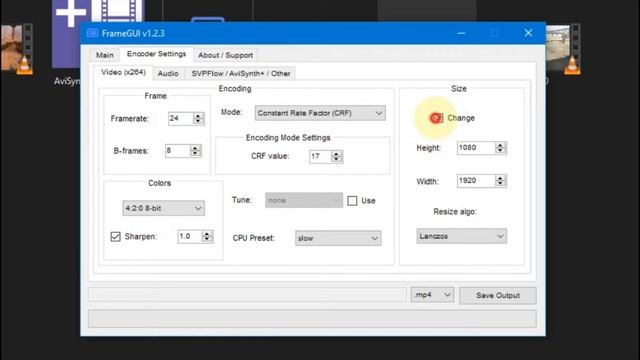Toggle the Change size checkbox

(x=437, y=118)
